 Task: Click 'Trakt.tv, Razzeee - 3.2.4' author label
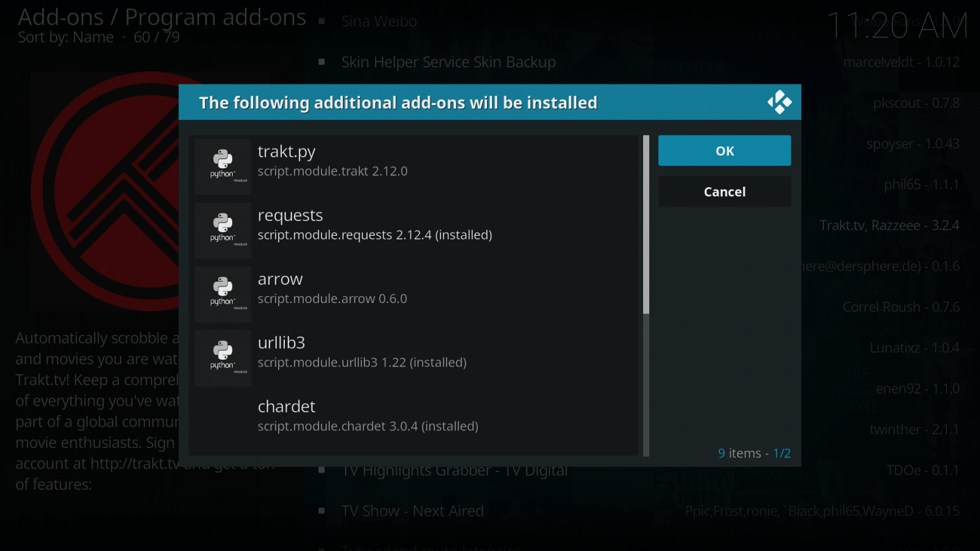coord(889,225)
